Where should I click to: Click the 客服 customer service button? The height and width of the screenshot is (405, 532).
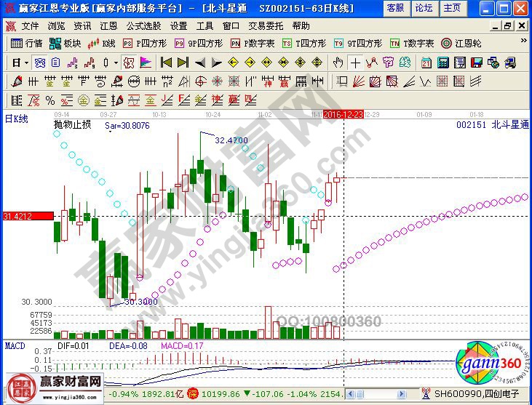click(x=395, y=7)
